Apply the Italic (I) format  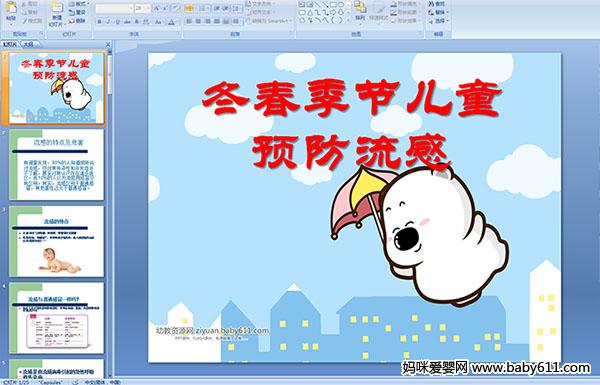click(x=109, y=22)
